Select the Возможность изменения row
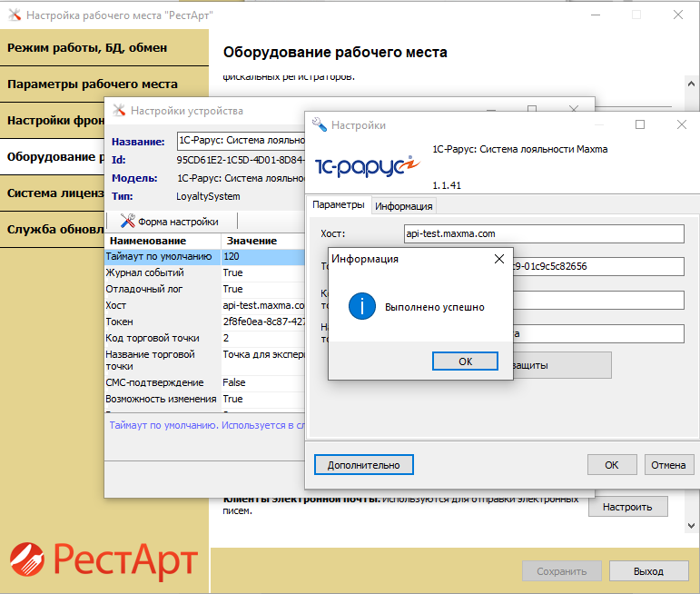This screenshot has width=700, height=594. click(204, 399)
